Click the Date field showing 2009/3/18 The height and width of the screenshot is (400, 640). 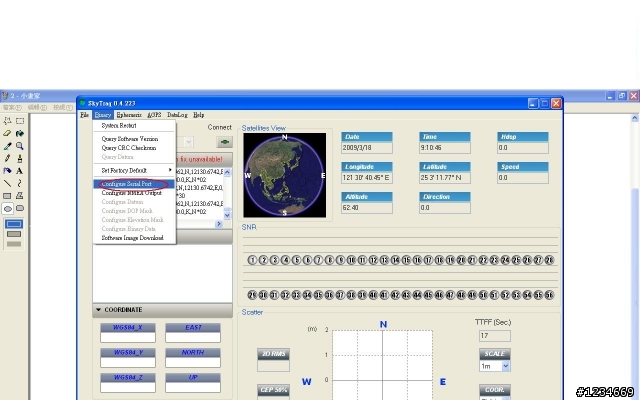(367, 147)
